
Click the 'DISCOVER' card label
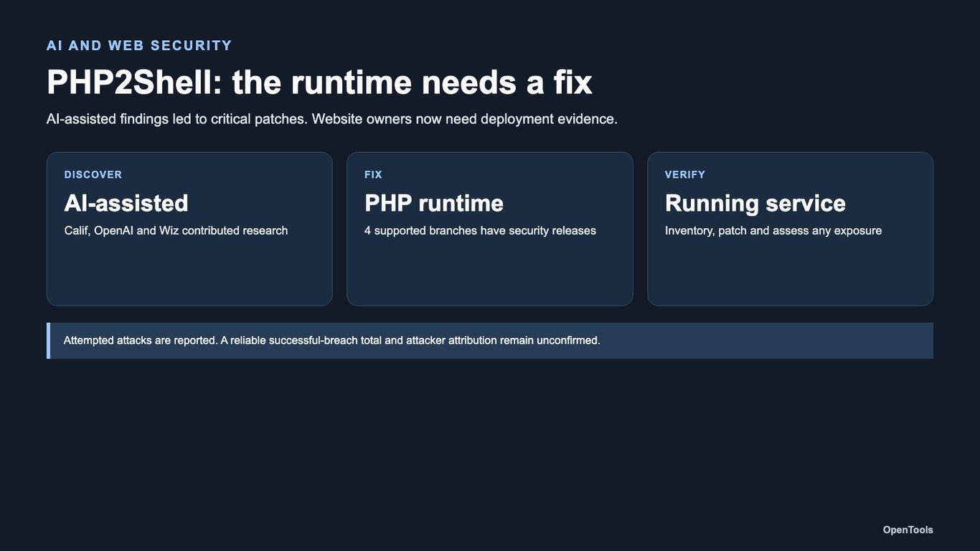click(93, 174)
